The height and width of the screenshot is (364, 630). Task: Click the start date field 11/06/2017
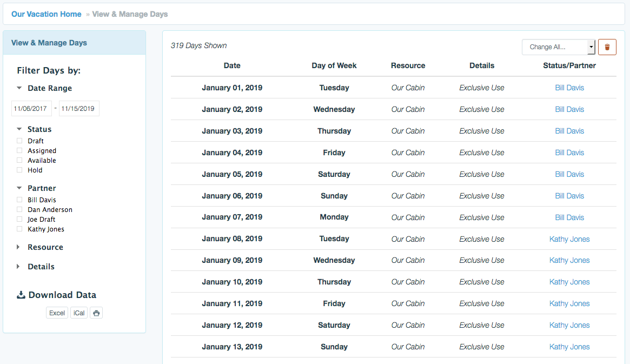pyautogui.click(x=31, y=109)
